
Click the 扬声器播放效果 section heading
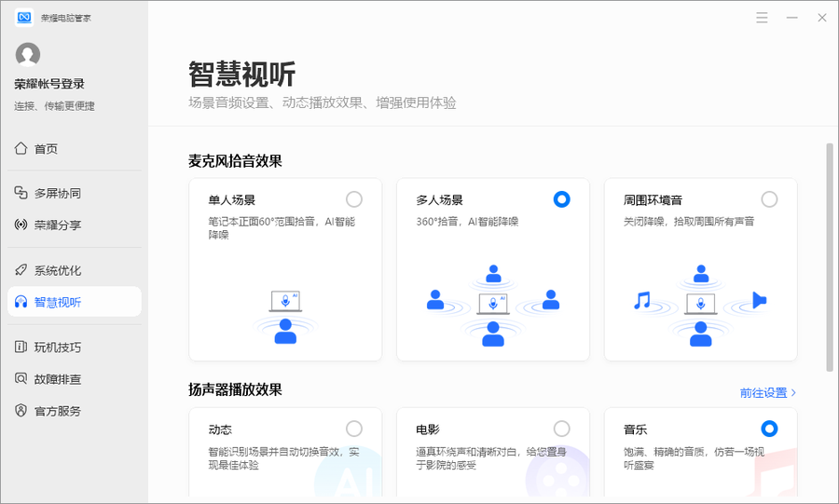(235, 389)
